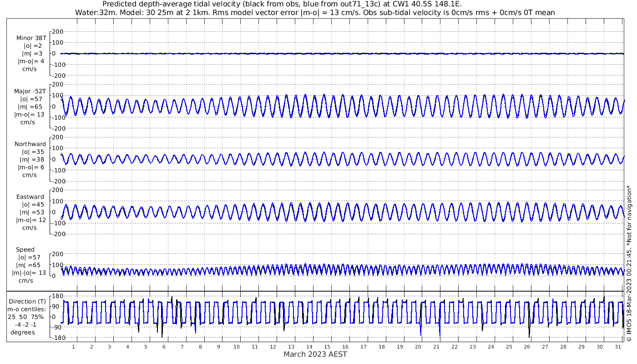Screen dimensions: 637x364
Task: Click day '31' on the date axis
Action: point(618,347)
